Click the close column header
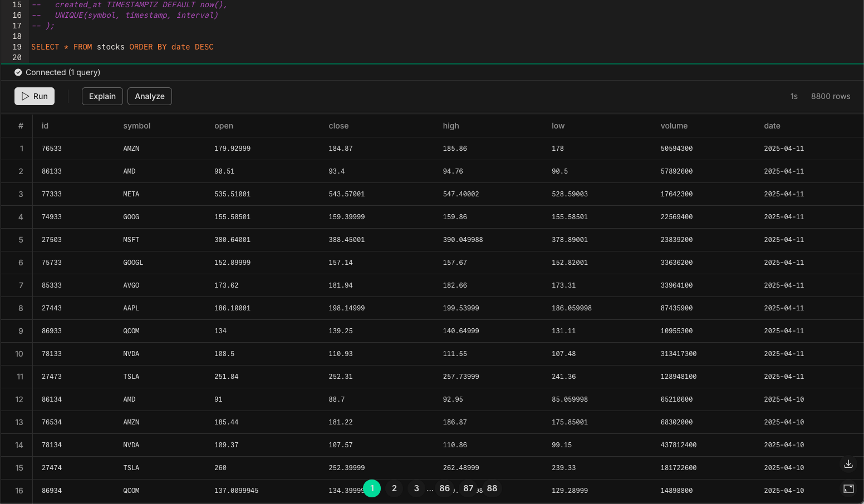This screenshot has width=864, height=504. click(x=338, y=126)
